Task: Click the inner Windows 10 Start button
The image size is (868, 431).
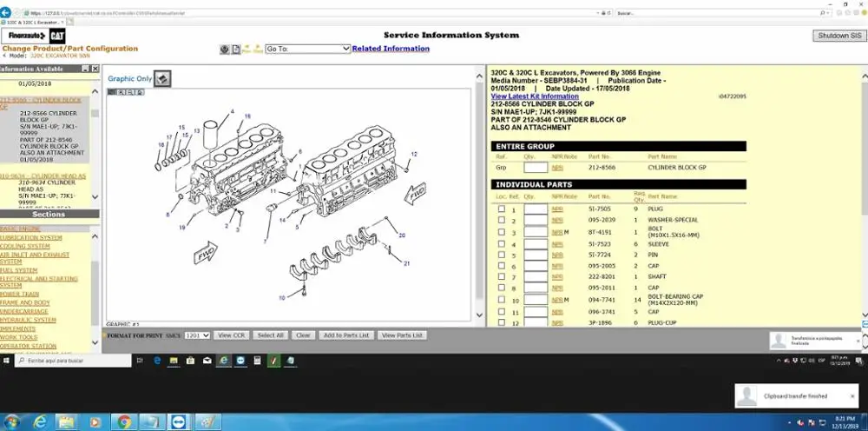Action: (7, 361)
